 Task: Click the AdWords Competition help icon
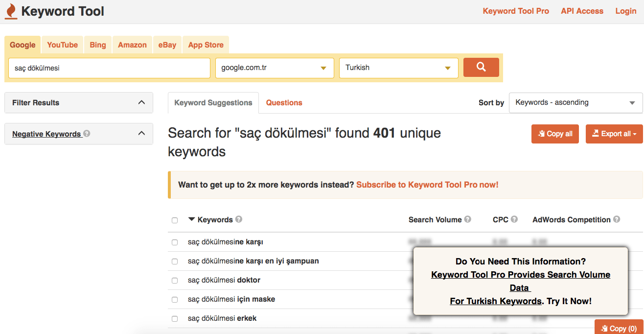pos(616,219)
